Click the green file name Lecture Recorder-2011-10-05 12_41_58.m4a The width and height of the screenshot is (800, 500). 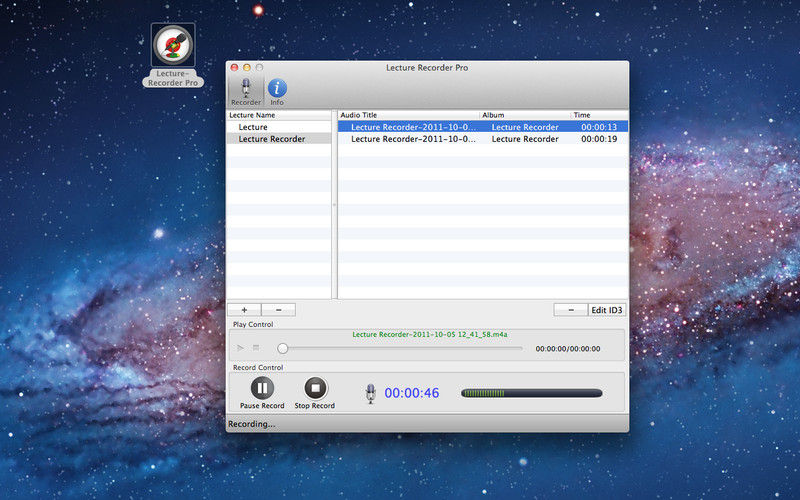click(430, 335)
